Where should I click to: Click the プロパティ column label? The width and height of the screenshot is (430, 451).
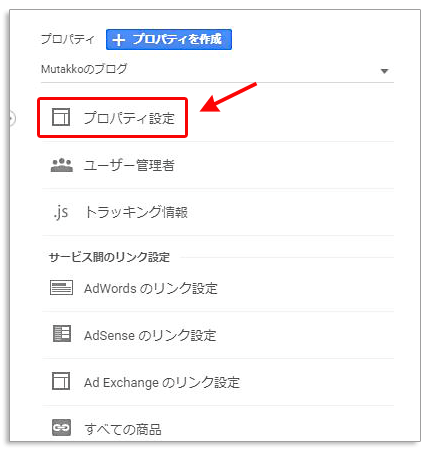pos(68,39)
